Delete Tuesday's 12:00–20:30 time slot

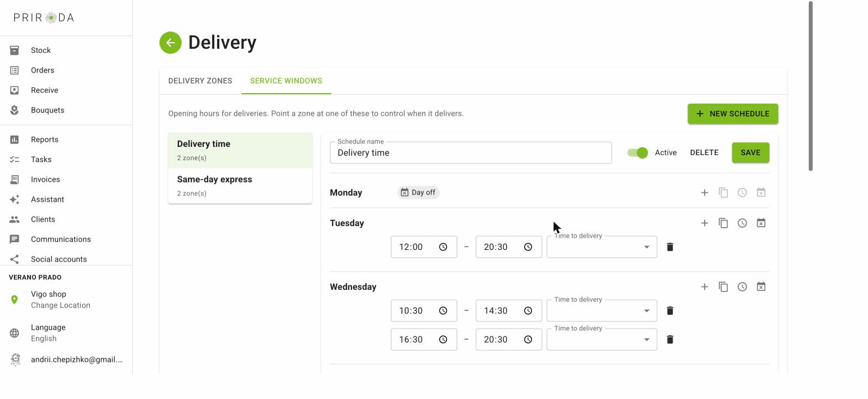[x=670, y=247]
